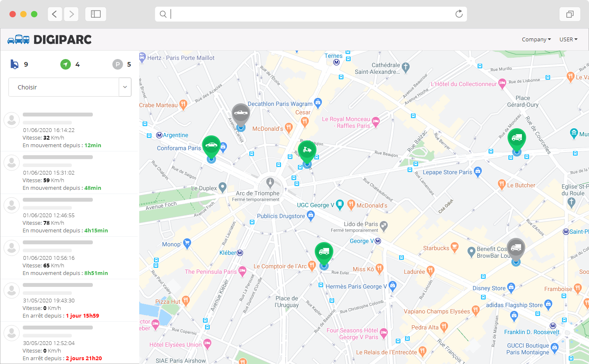The width and height of the screenshot is (589, 364).
Task: Open the Company dropdown menu
Action: tap(536, 39)
